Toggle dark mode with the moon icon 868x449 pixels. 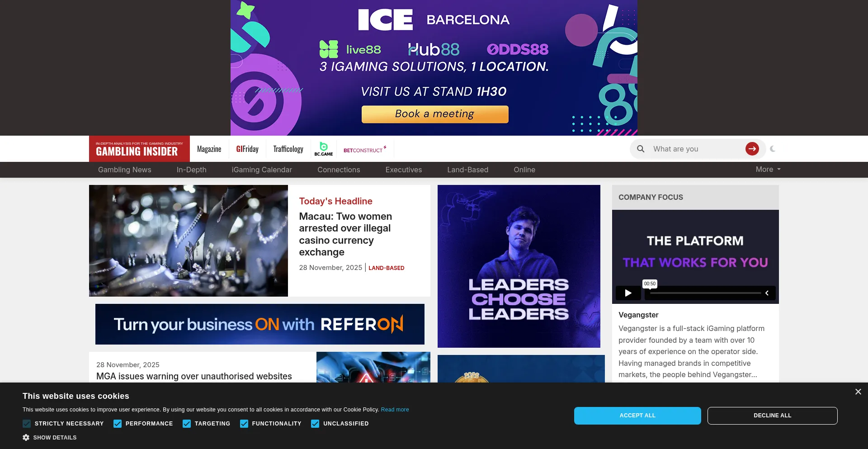coord(773,149)
